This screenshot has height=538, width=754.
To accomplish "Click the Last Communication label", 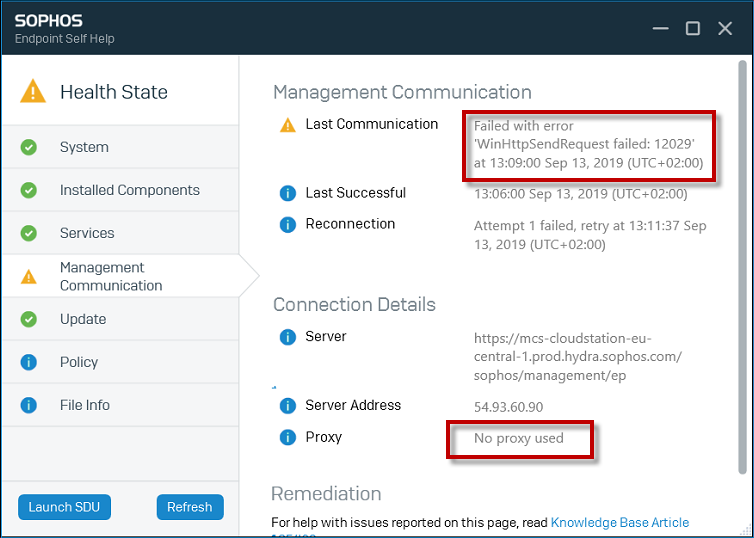I will coord(372,124).
